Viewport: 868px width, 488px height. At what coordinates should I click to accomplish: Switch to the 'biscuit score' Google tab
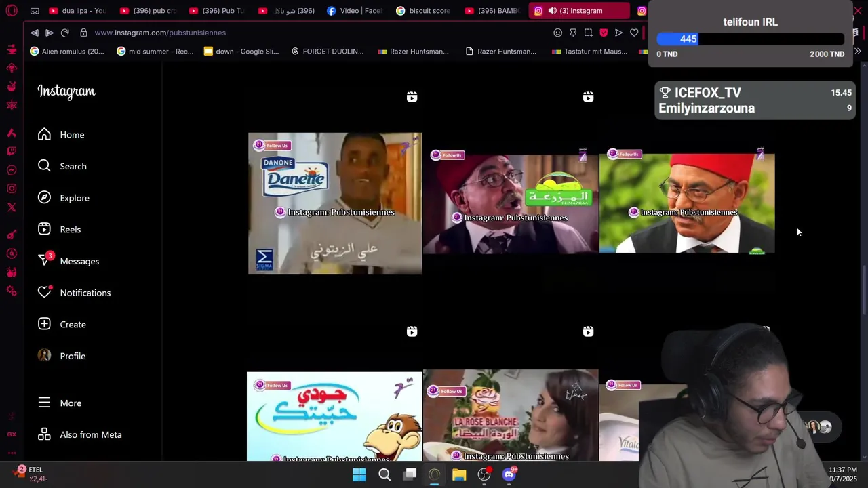424,11
